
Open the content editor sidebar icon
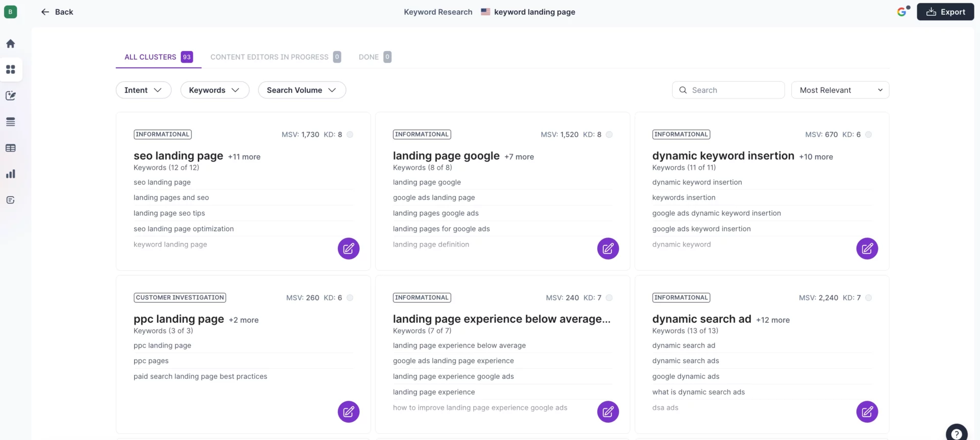click(x=10, y=96)
